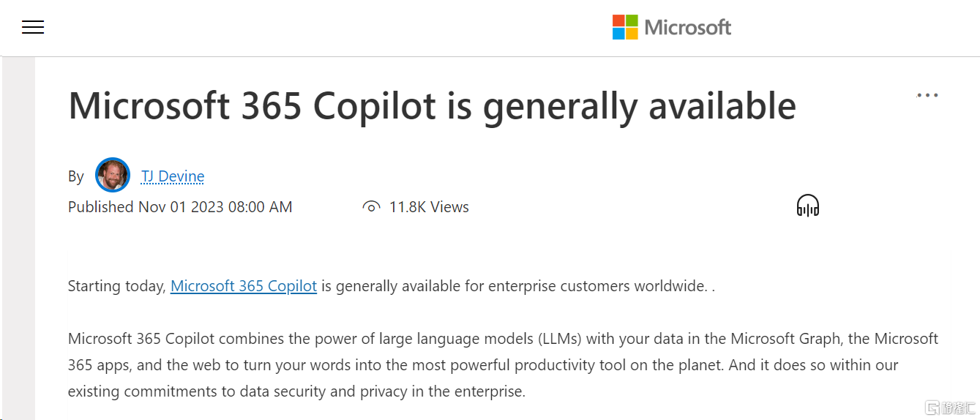Click the article title heading
The image size is (980, 420).
pos(432,106)
